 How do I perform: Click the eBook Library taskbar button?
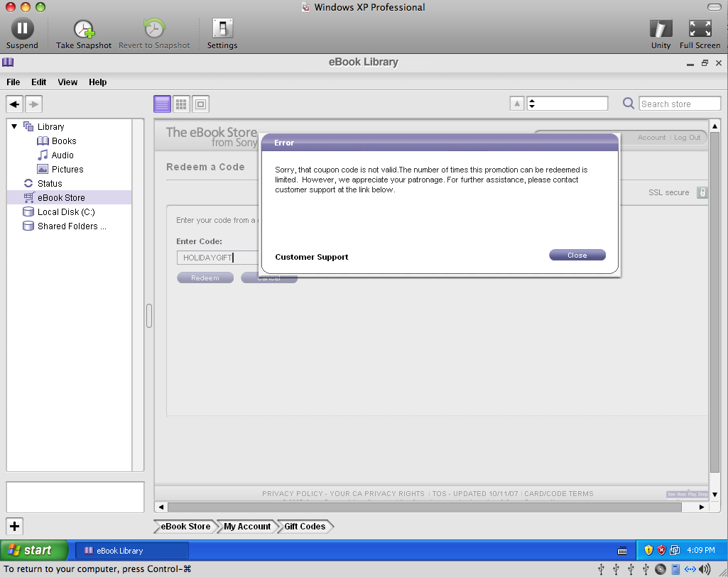(x=132, y=551)
